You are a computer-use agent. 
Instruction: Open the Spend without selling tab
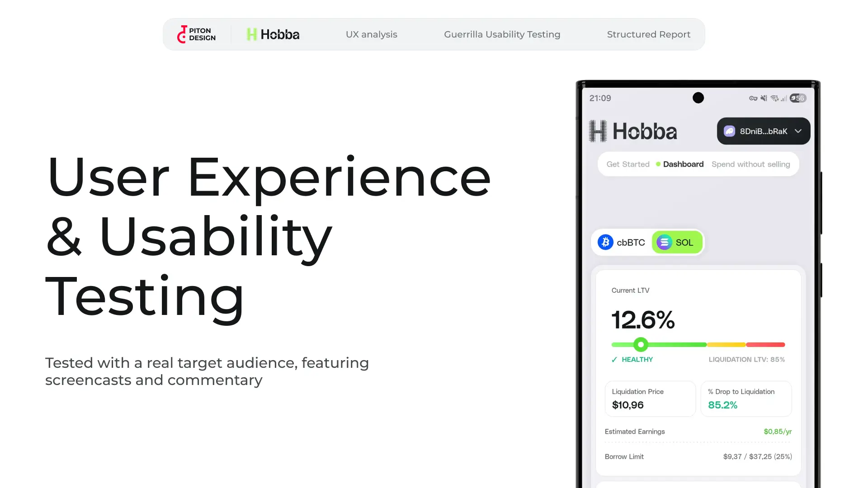pyautogui.click(x=751, y=164)
